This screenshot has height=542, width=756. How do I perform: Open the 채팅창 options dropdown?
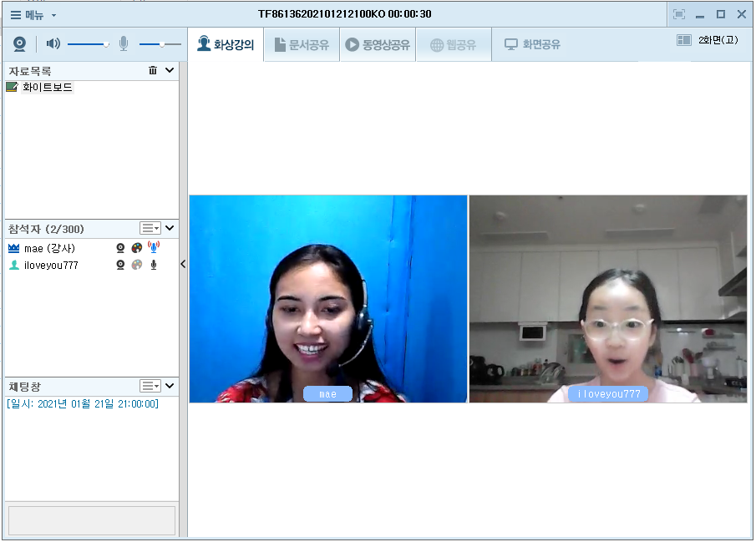tap(150, 386)
